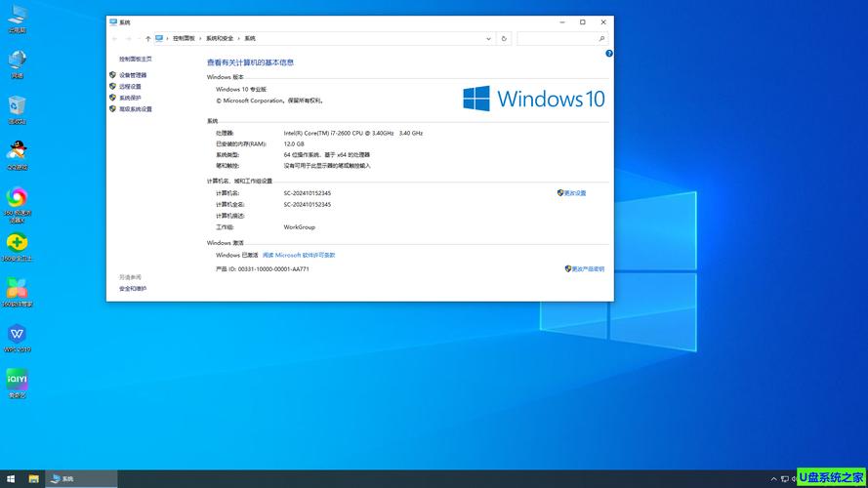Open 远程设置 from the sidebar
Screen dimensions: 868x488
(130, 87)
